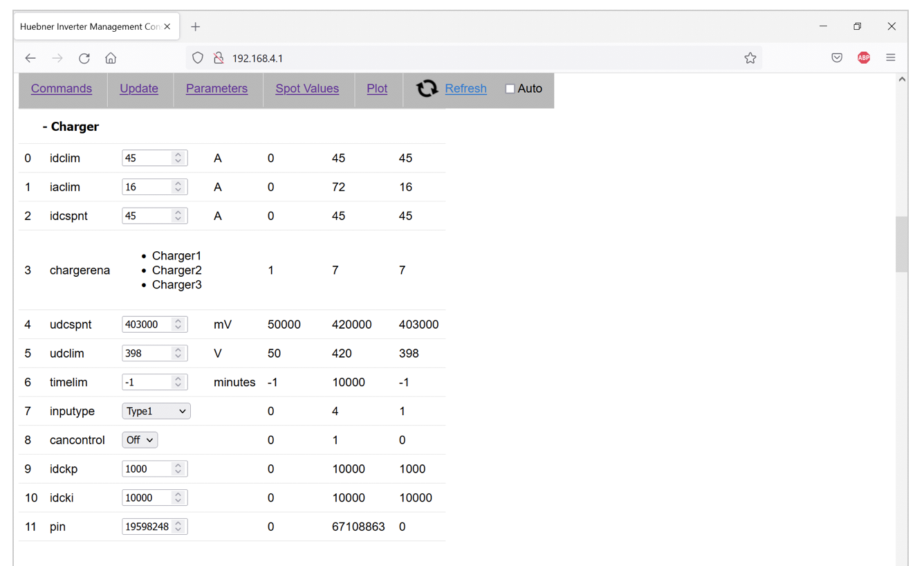Screen dimensions: 924x566
Task: Go to browser home page
Action: [x=111, y=58]
